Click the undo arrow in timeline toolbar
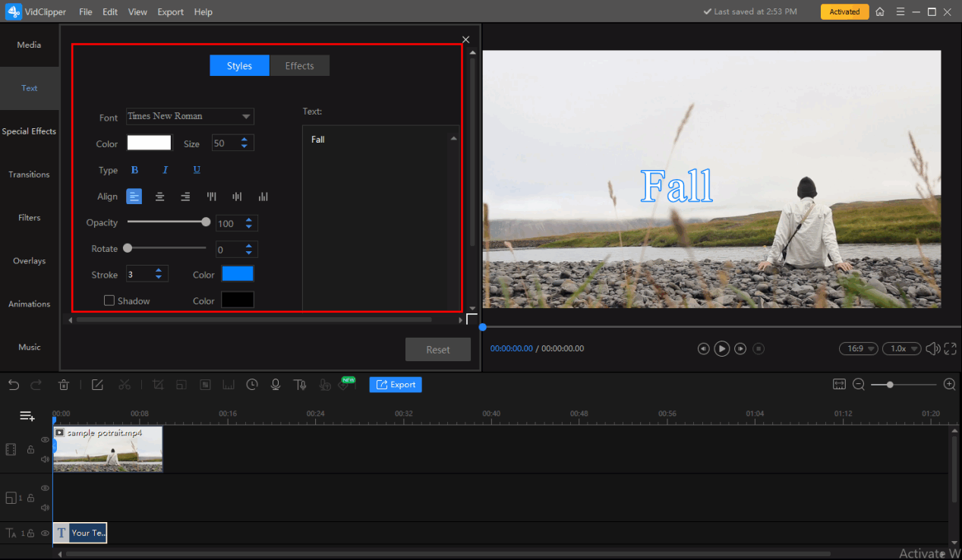 14,385
